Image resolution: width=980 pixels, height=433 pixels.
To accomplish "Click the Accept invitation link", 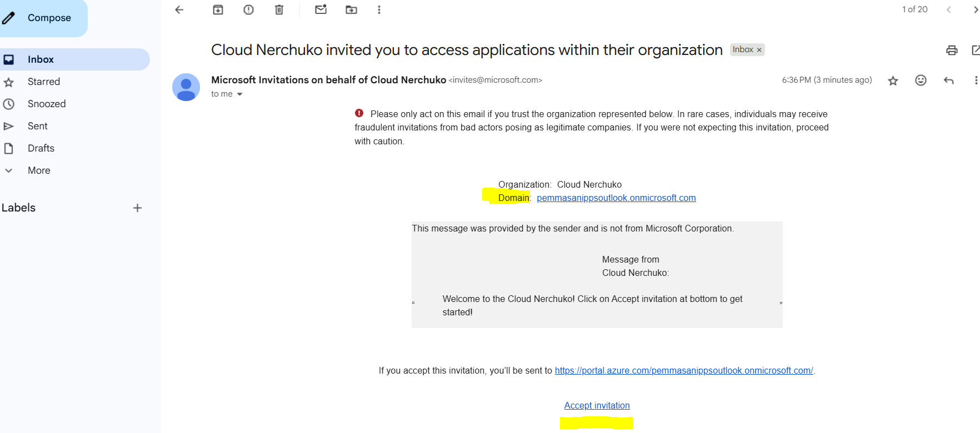I will [x=597, y=406].
